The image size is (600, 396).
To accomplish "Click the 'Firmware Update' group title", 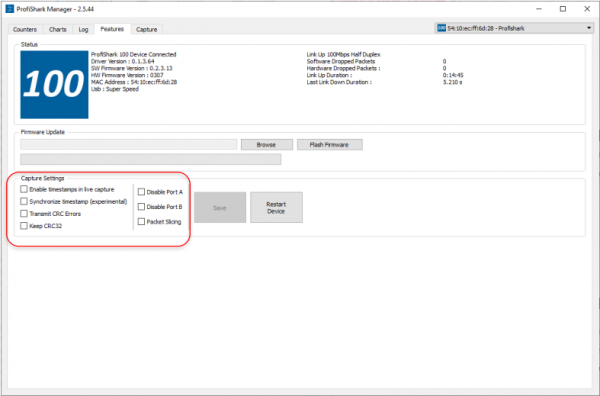I will click(43, 132).
